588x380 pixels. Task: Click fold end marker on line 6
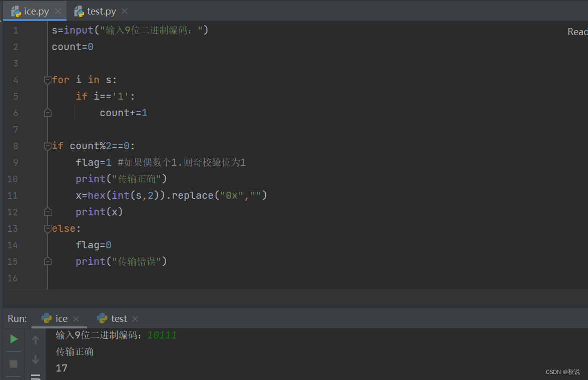[48, 113]
